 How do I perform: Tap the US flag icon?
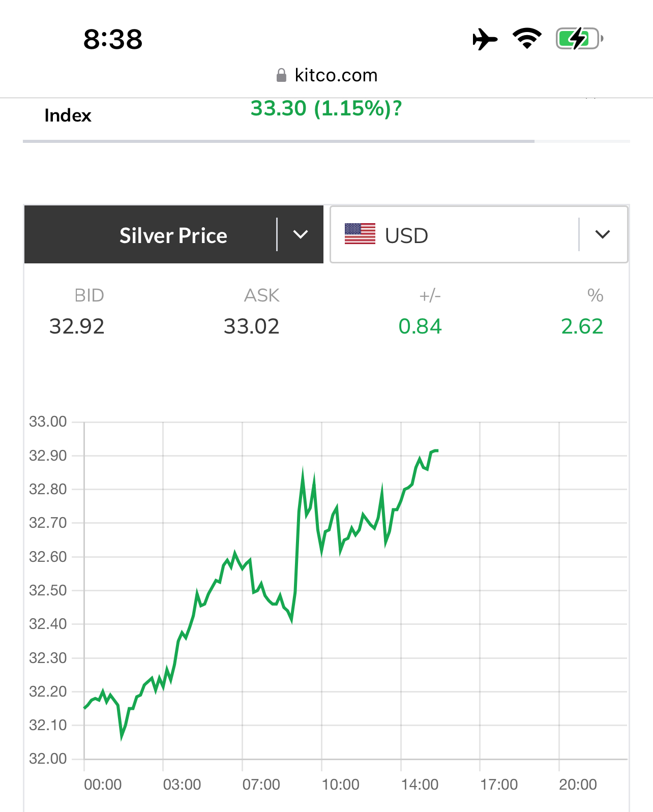(360, 234)
